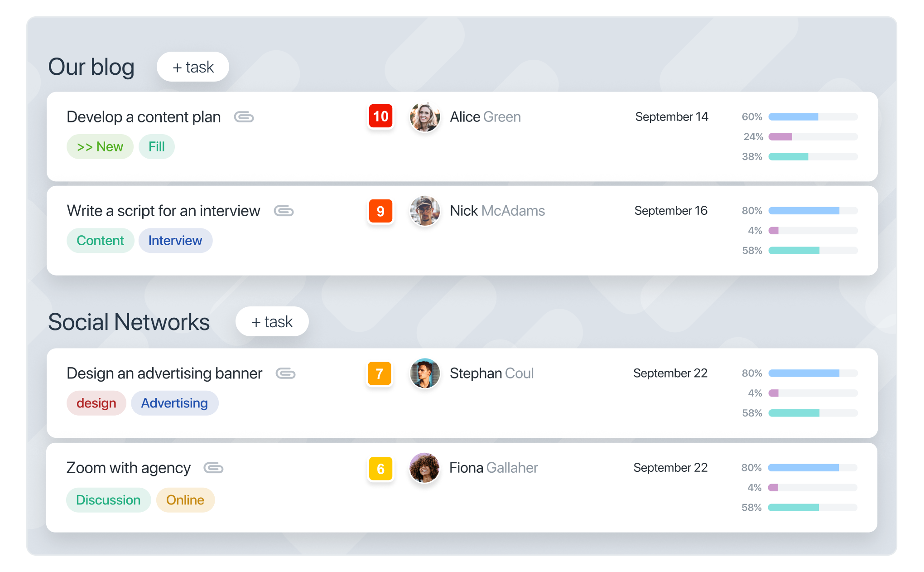Open attachment on Write a script for an interview
924x572 pixels.
click(x=284, y=211)
